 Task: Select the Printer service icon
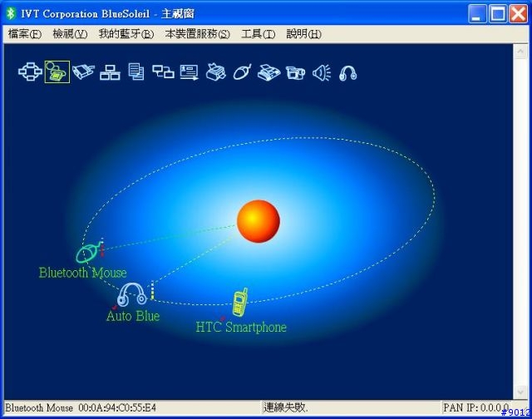pyautogui.click(x=216, y=72)
